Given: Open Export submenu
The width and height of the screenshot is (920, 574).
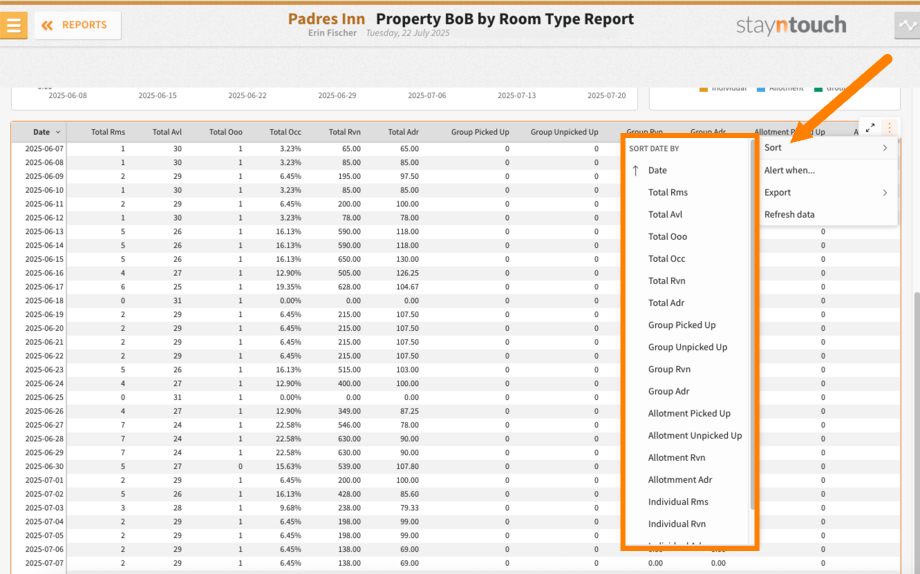Looking at the screenshot, I should click(826, 193).
